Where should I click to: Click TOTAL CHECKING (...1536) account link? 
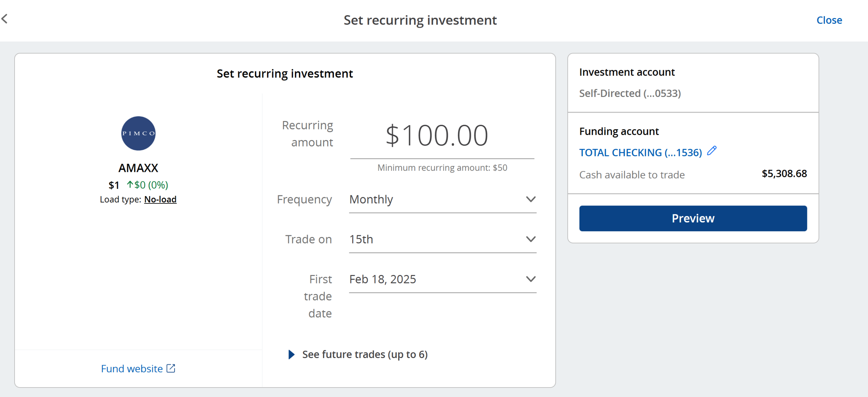pos(640,153)
